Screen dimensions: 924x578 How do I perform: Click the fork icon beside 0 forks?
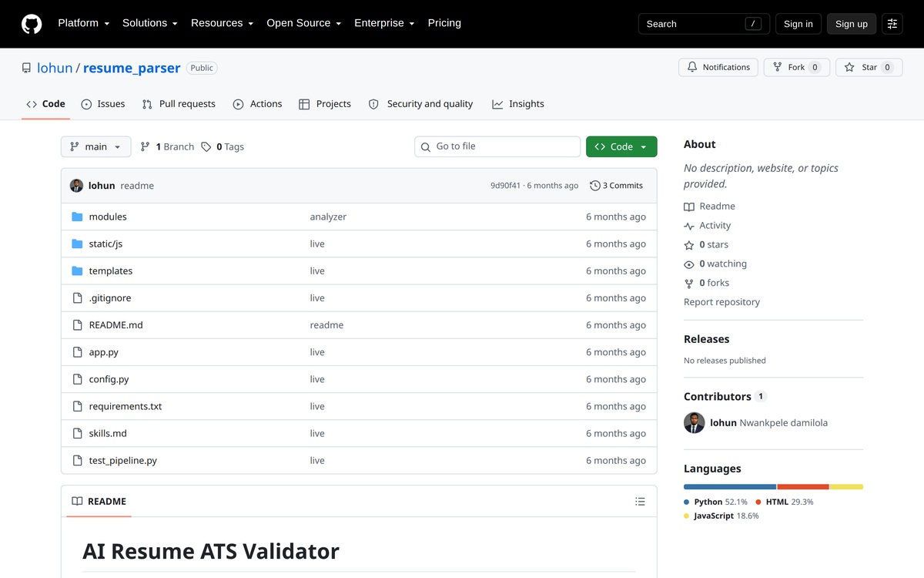(x=689, y=283)
